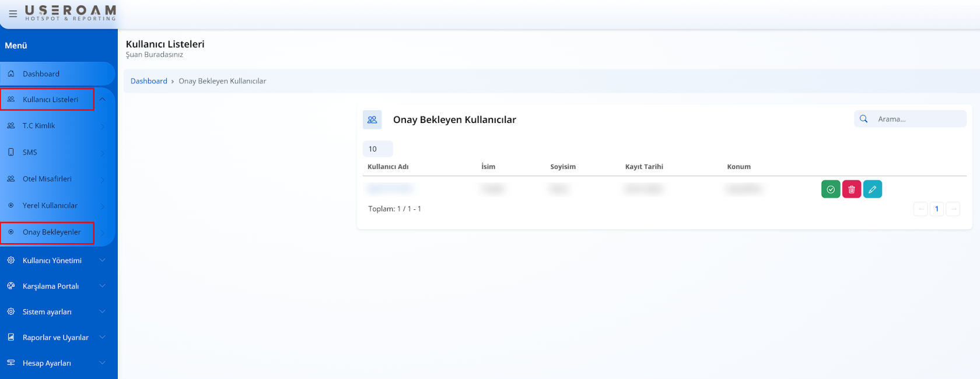Click the Dashboard home icon in sidebar

[x=11, y=74]
